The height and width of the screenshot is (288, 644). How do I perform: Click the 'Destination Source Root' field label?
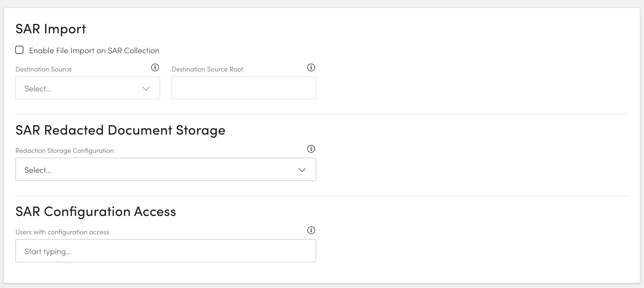pyautogui.click(x=207, y=69)
